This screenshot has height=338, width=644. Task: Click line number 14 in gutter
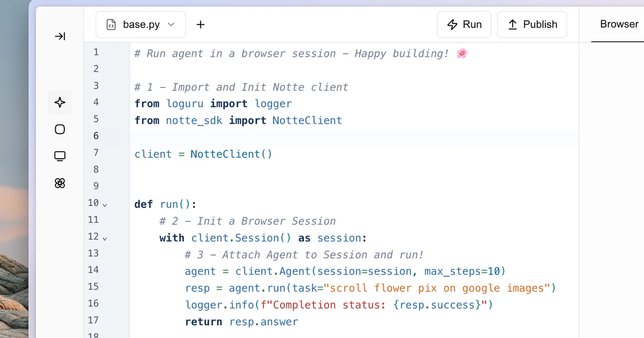click(93, 269)
